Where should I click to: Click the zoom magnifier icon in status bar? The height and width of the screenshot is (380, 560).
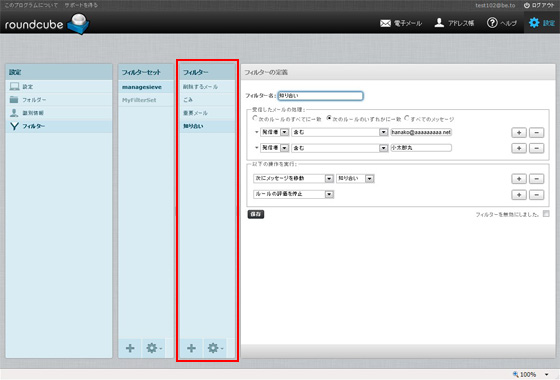pos(515,374)
